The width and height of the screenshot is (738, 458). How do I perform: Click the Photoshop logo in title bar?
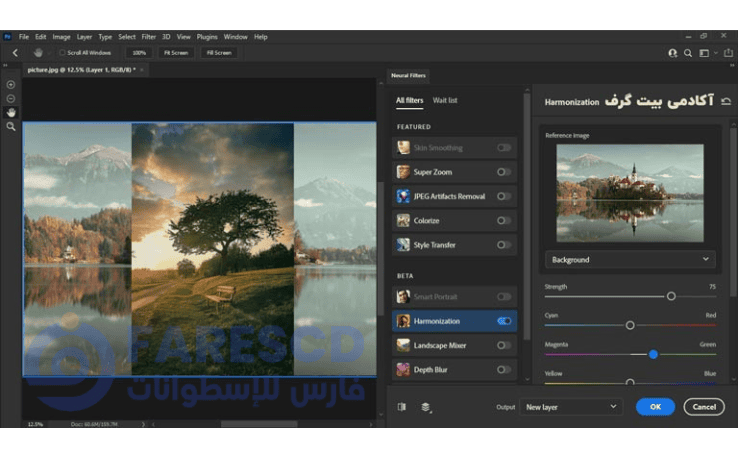click(7, 37)
